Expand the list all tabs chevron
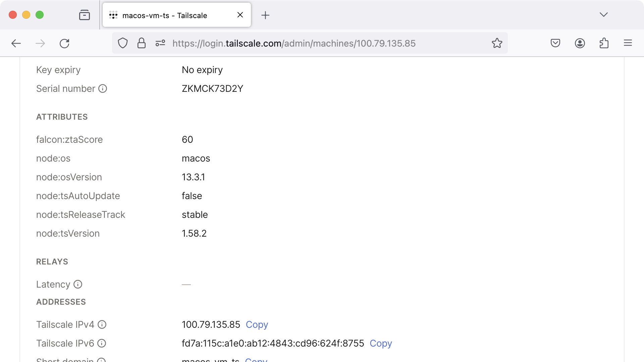This screenshot has height=362, width=644. point(604,15)
